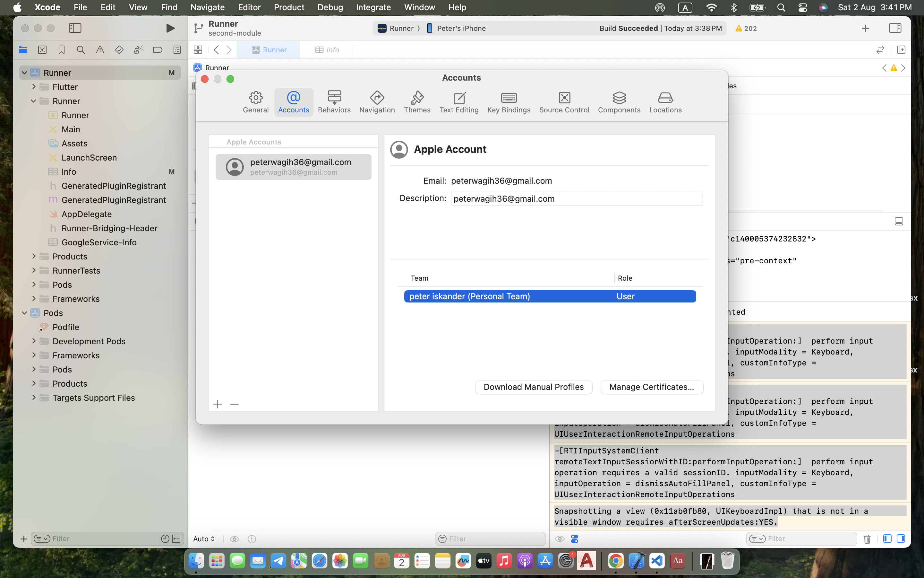Edit the account Description field
Image resolution: width=924 pixels, height=578 pixels.
click(x=577, y=199)
